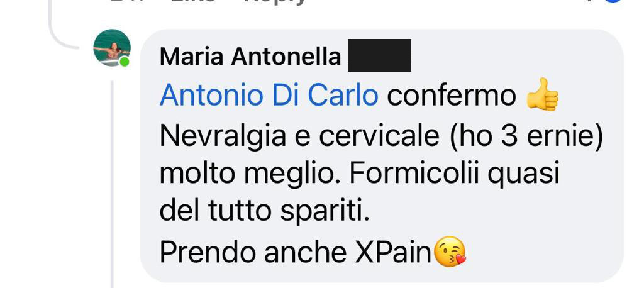Open the Maria Antonella name link

[x=250, y=57]
